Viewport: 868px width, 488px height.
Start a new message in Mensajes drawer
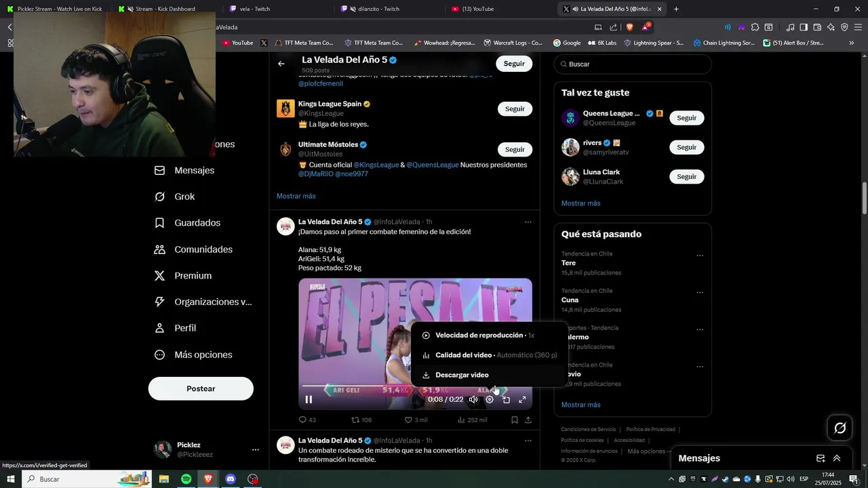point(821,458)
